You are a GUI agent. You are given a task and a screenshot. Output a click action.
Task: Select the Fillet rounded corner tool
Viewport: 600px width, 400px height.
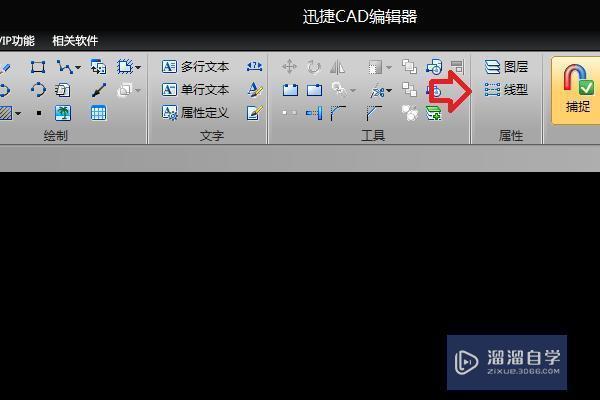338,113
